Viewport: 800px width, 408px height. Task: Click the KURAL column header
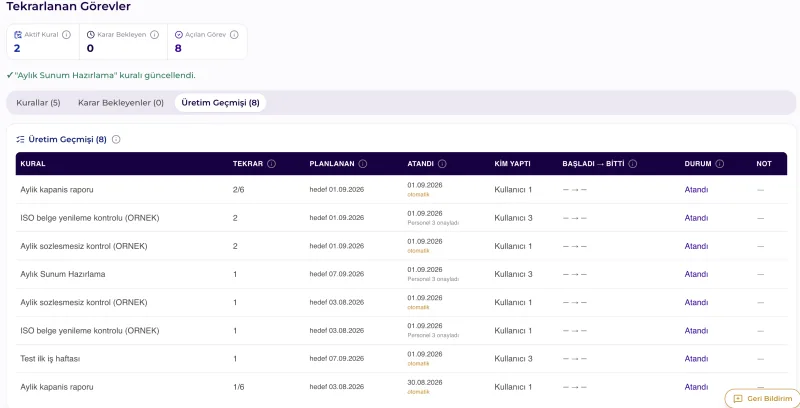(x=33, y=164)
